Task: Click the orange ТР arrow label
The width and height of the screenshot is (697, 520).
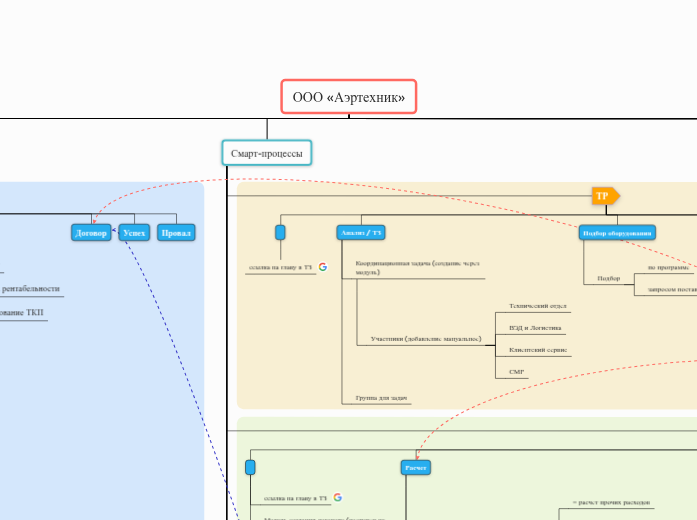Action: coord(604,196)
